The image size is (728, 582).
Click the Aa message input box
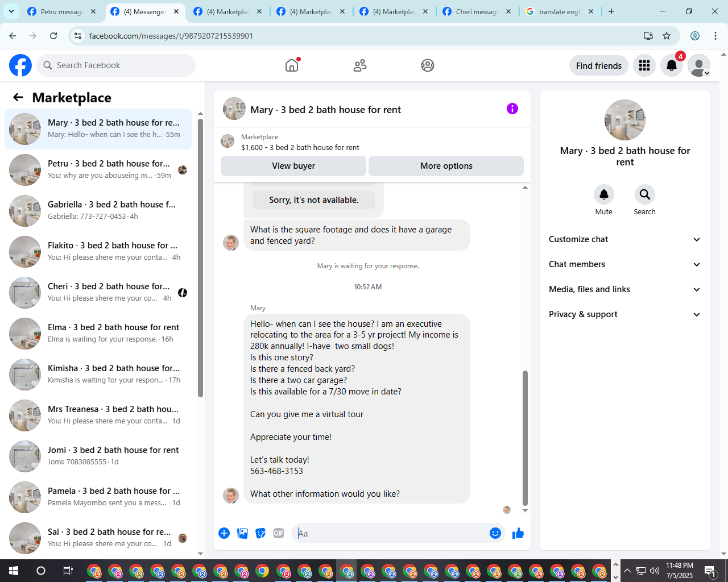391,533
